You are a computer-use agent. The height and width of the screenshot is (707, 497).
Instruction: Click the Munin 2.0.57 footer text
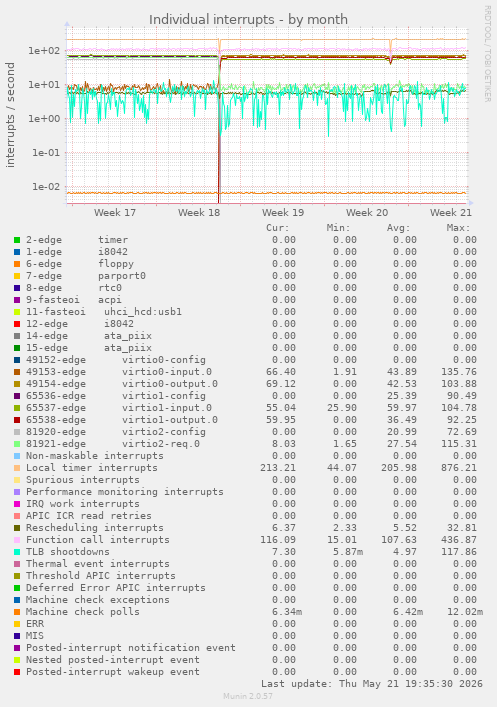pyautogui.click(x=248, y=696)
